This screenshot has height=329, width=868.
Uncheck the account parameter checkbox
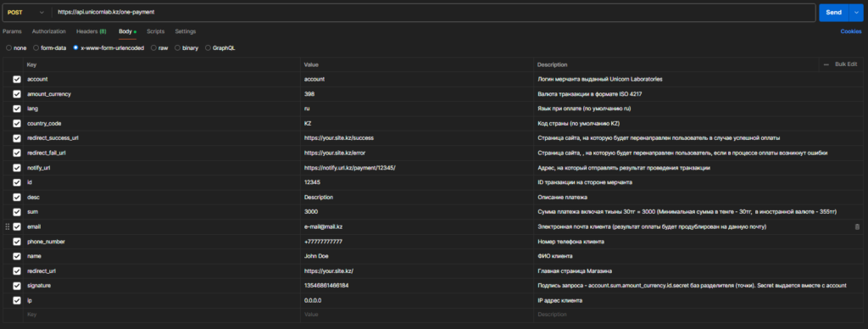tap(17, 79)
